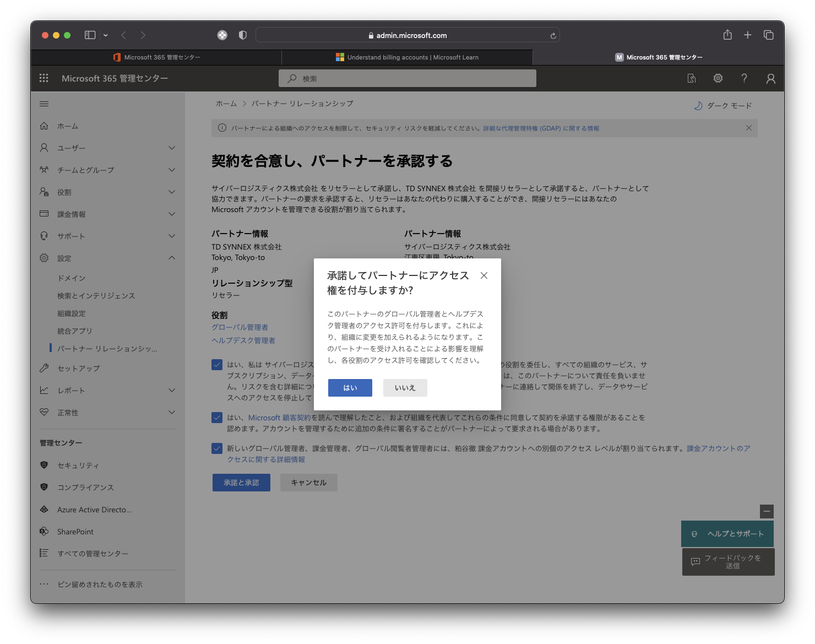Screen dimensions: 815x644
Task: Click the サポート headset icon
Action: [44, 236]
